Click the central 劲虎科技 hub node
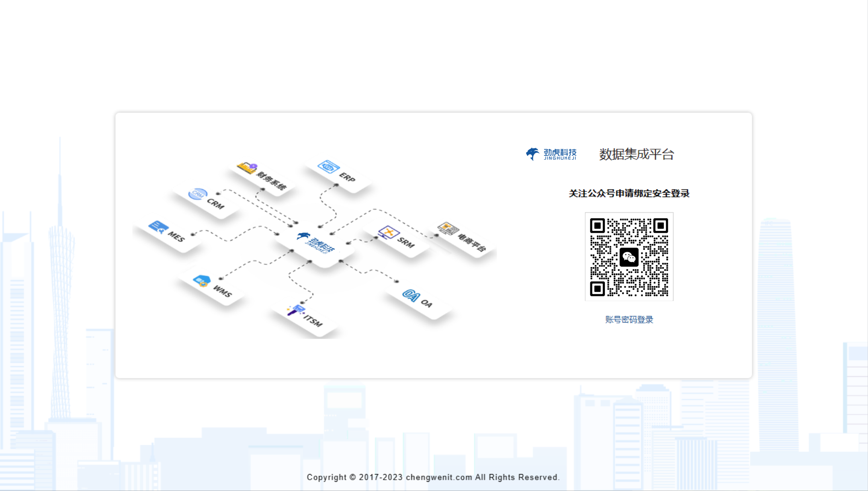The height and width of the screenshot is (491, 868). [315, 244]
